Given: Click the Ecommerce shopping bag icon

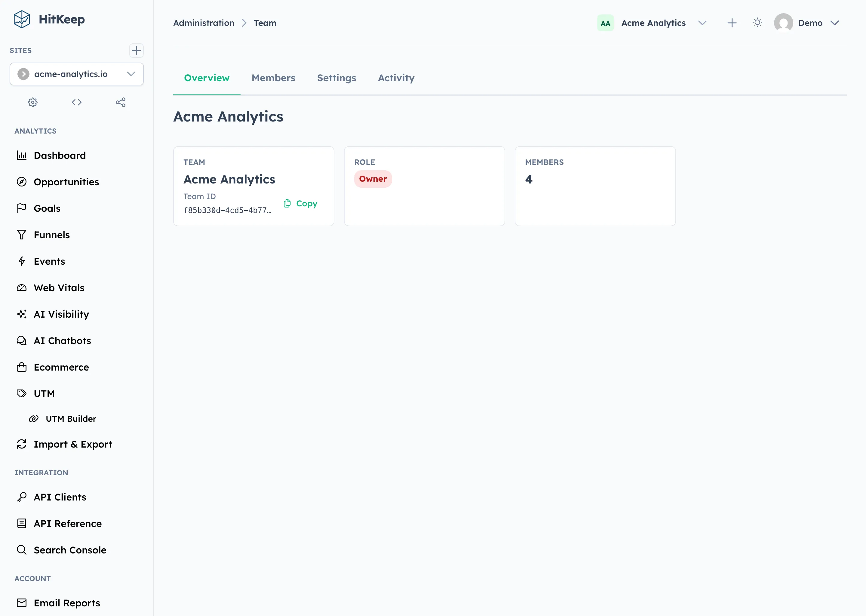Looking at the screenshot, I should (x=22, y=367).
